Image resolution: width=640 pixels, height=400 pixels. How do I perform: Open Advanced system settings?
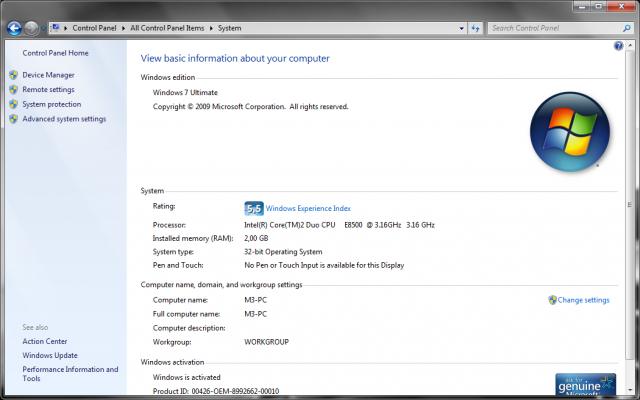click(x=64, y=119)
